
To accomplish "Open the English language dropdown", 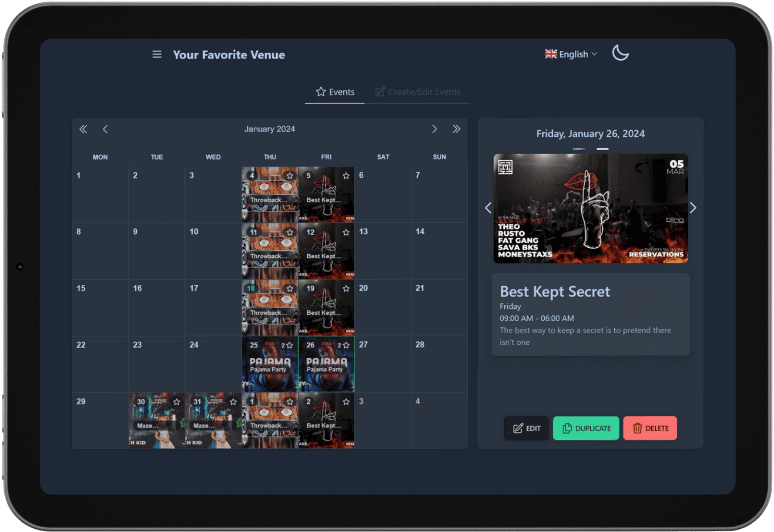I will click(571, 54).
